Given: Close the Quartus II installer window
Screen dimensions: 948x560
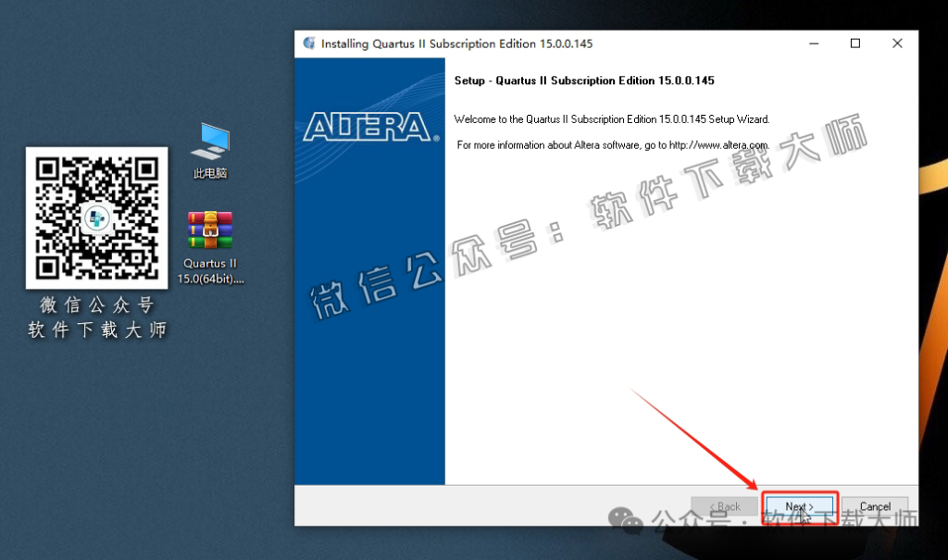Looking at the screenshot, I should pyautogui.click(x=897, y=44).
